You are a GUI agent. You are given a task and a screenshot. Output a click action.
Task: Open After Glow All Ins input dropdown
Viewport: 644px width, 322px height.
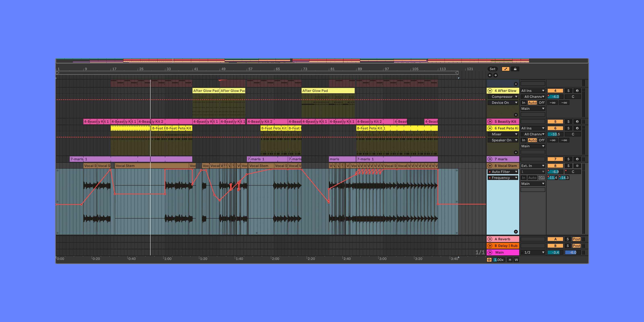tap(533, 91)
